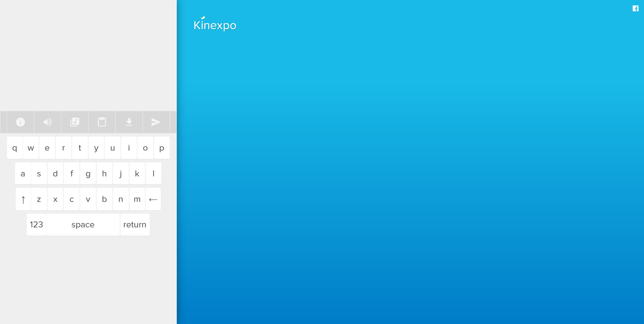Click the clipboard paste icon

[x=102, y=122]
